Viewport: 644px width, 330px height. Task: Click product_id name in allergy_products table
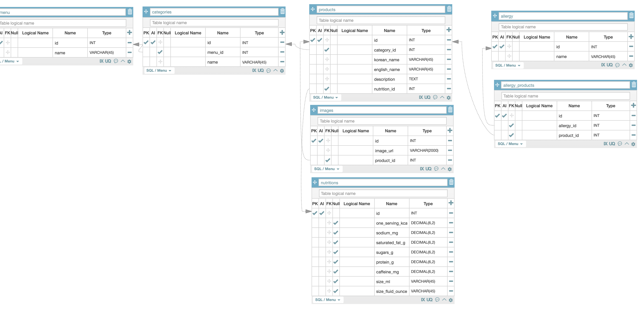pos(574,135)
